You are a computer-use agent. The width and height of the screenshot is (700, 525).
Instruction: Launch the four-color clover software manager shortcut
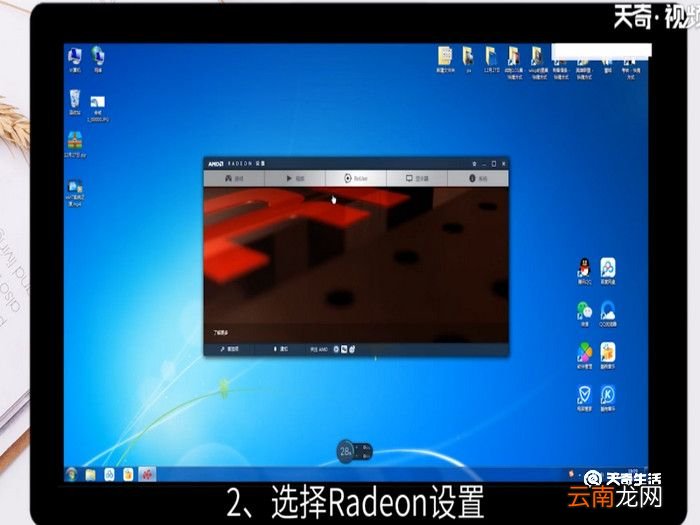tap(584, 356)
